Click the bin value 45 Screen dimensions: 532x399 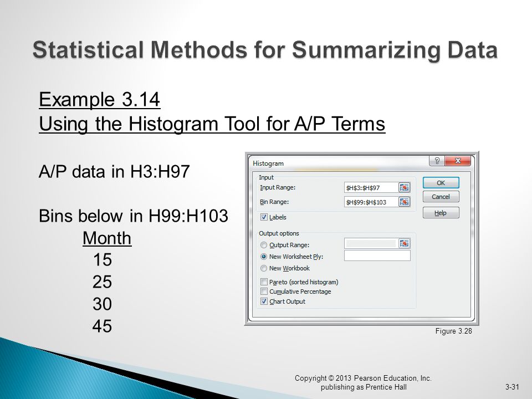[x=102, y=326]
